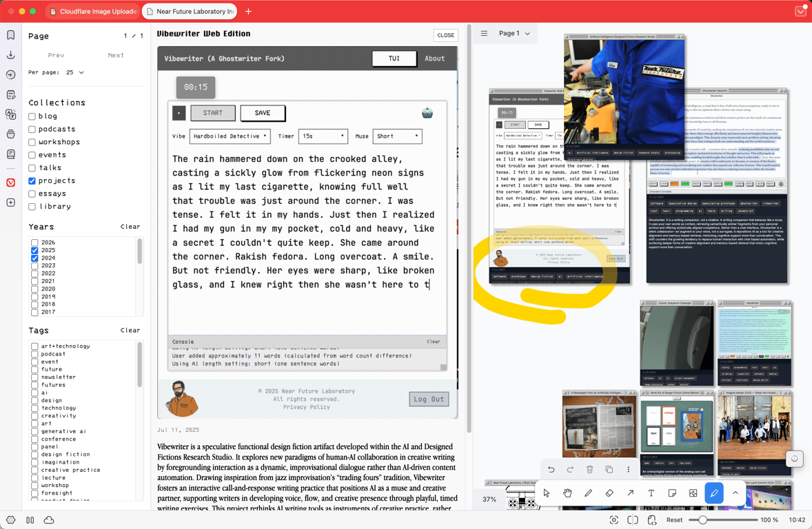
Task: Open the History panel icon in sidebar
Action: (x=11, y=75)
